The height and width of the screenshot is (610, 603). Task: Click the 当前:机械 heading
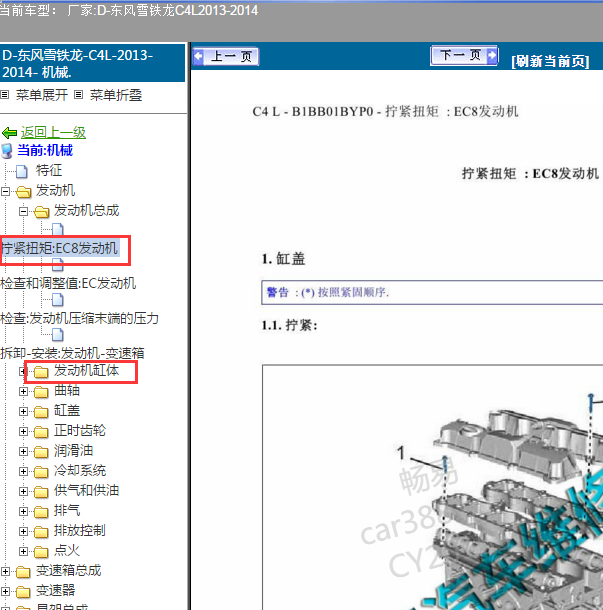point(45,151)
